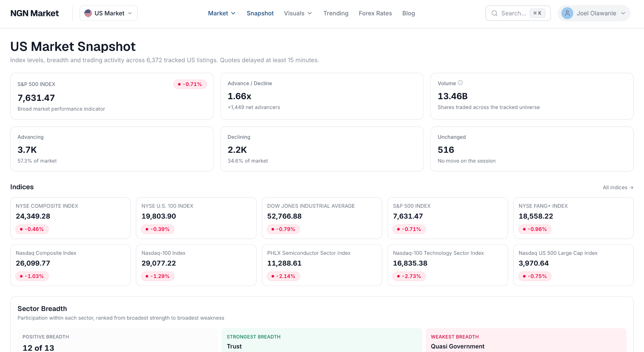Click the 52,766.88 Dow Jones value
The width and height of the screenshot is (644, 352).
(x=284, y=216)
